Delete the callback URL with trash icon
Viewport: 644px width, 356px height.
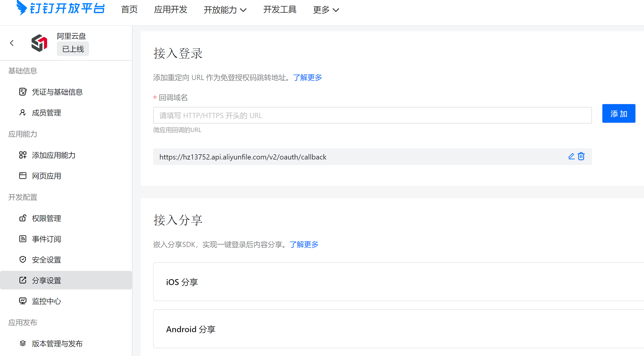581,156
